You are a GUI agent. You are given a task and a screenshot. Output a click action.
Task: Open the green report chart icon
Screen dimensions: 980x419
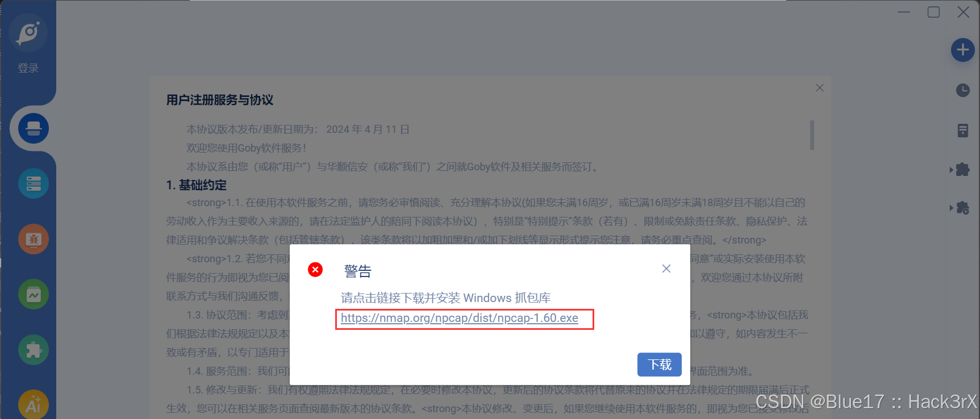click(34, 294)
